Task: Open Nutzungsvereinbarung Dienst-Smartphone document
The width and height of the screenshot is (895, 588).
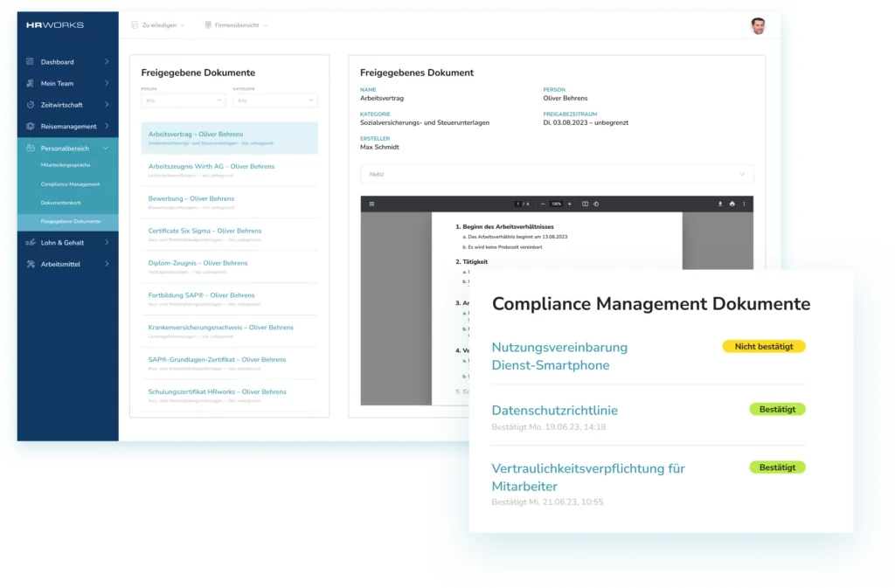Action: [559, 356]
